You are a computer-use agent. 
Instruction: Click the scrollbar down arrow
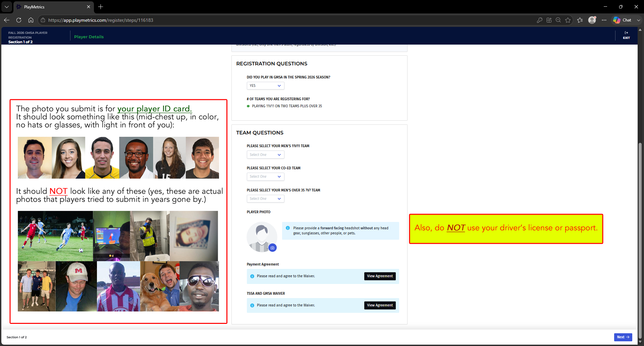tap(640, 342)
